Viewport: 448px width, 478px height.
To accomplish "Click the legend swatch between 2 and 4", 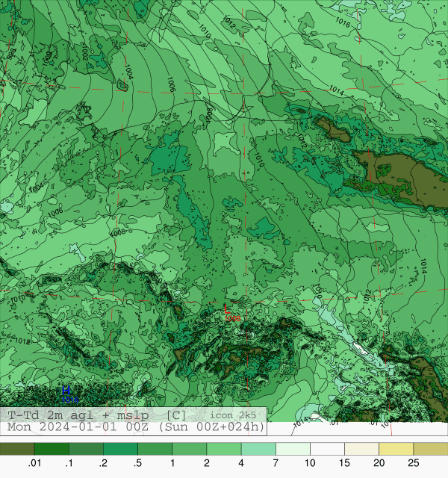I will coord(224,449).
